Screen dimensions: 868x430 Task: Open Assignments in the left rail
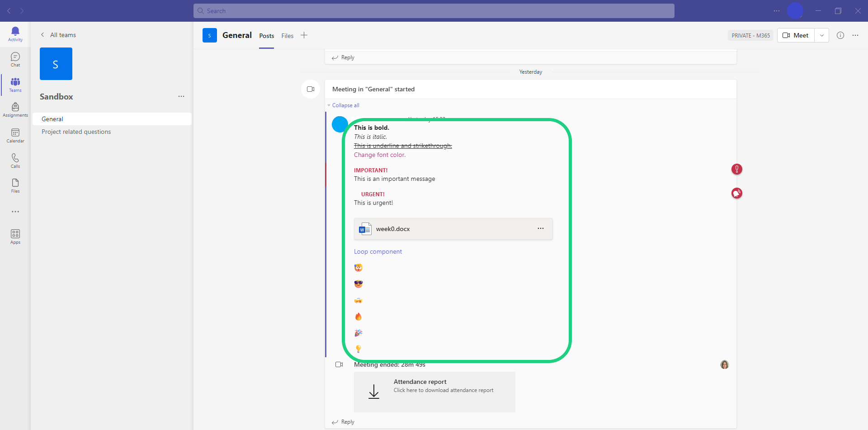15,109
